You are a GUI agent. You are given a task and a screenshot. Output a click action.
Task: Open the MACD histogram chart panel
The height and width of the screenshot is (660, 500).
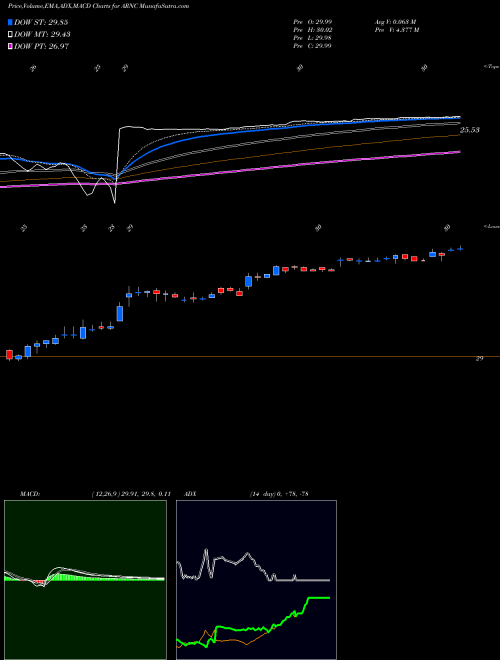click(85, 580)
